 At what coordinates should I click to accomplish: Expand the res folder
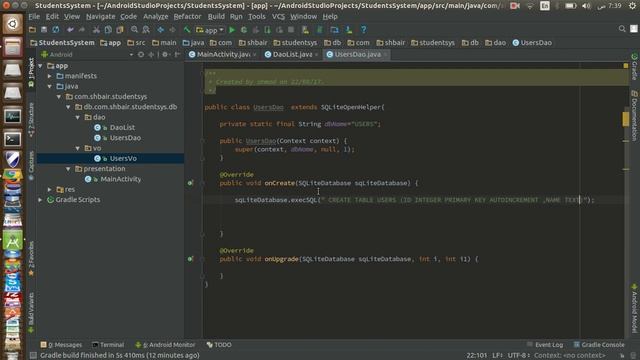point(49,189)
